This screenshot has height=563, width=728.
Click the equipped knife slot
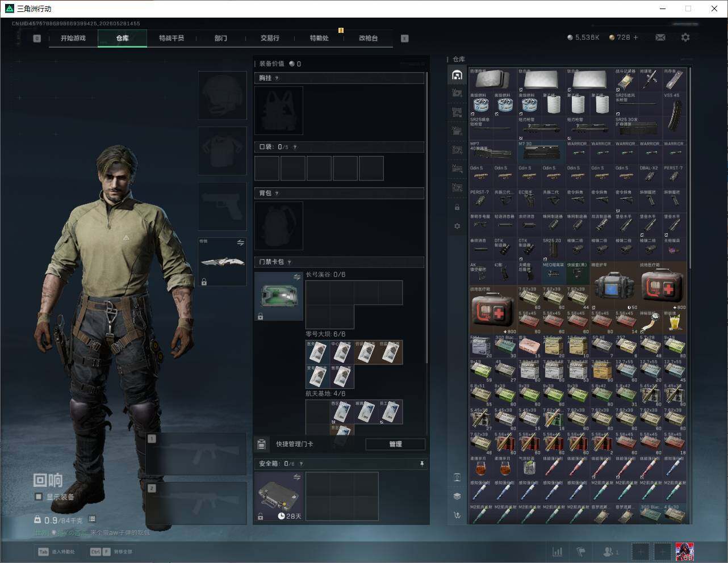[x=222, y=262]
